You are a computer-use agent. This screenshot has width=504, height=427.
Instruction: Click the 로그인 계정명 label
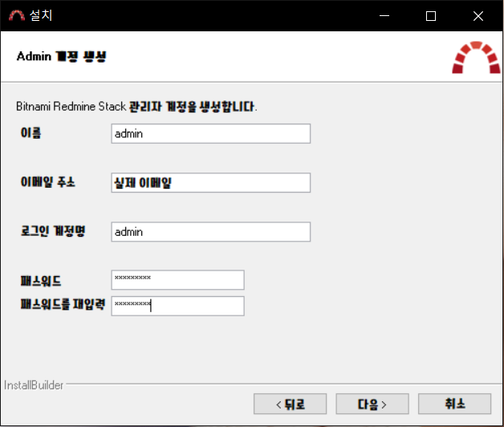click(53, 231)
